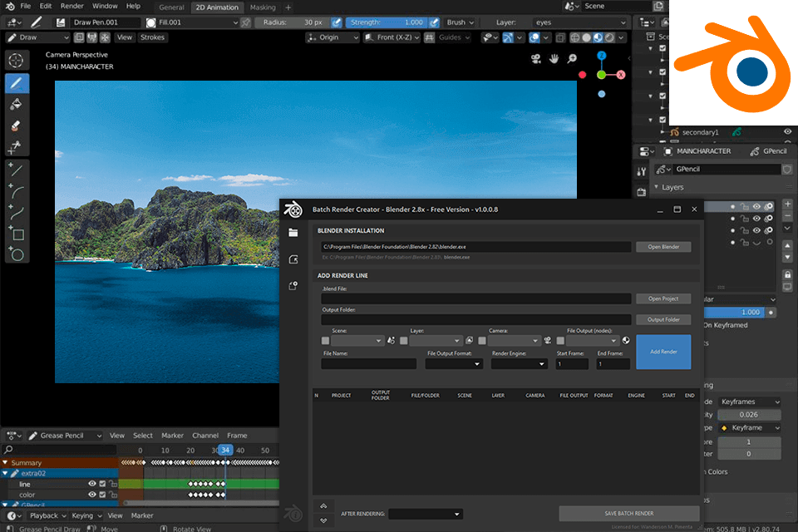Toggle radius pressure sensitivity button
798x532 pixels.
coord(337,22)
